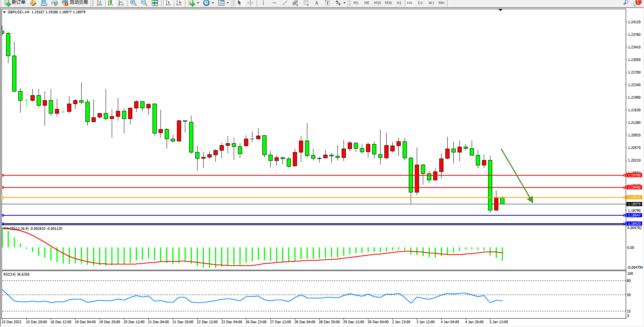This screenshot has height=327, width=644.
Task: Toggle the chart shift option
Action: click(x=179, y=3)
